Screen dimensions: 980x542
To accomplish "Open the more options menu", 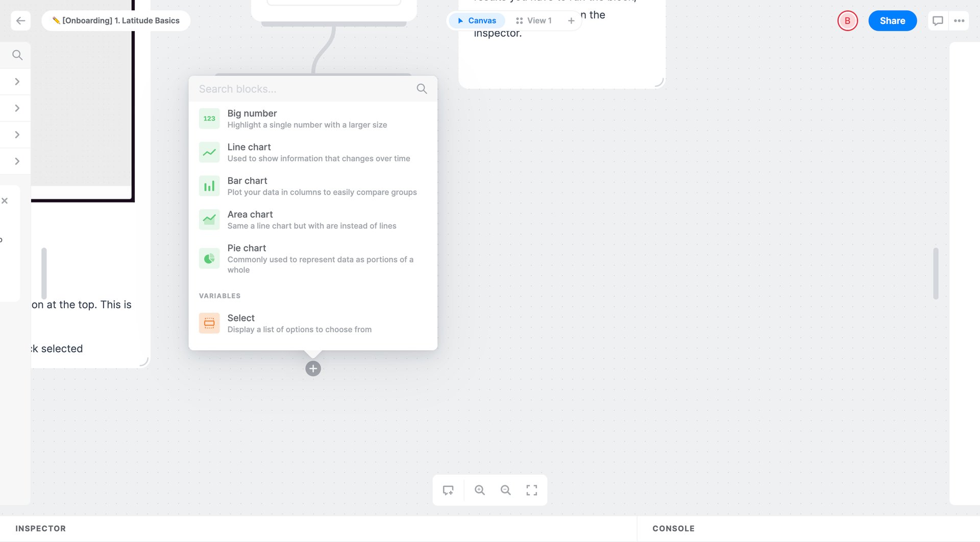I will coord(960,20).
